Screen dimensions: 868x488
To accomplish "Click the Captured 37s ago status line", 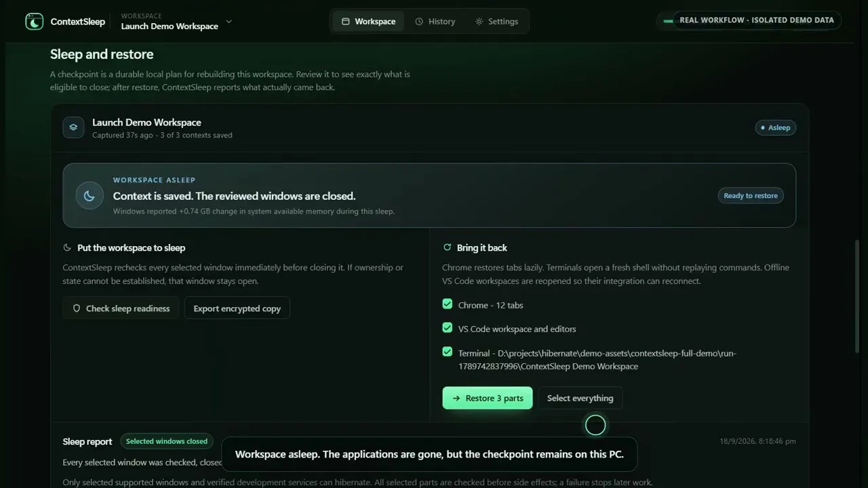I will tap(163, 136).
